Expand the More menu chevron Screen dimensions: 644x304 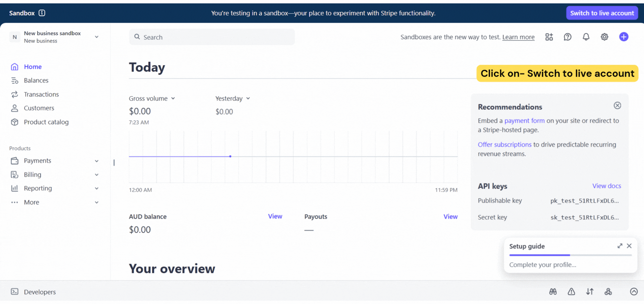pyautogui.click(x=97, y=202)
